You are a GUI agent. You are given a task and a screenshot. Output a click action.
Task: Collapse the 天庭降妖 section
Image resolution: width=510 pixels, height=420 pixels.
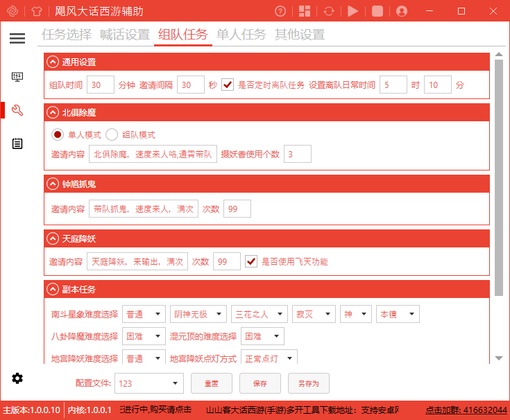52,238
